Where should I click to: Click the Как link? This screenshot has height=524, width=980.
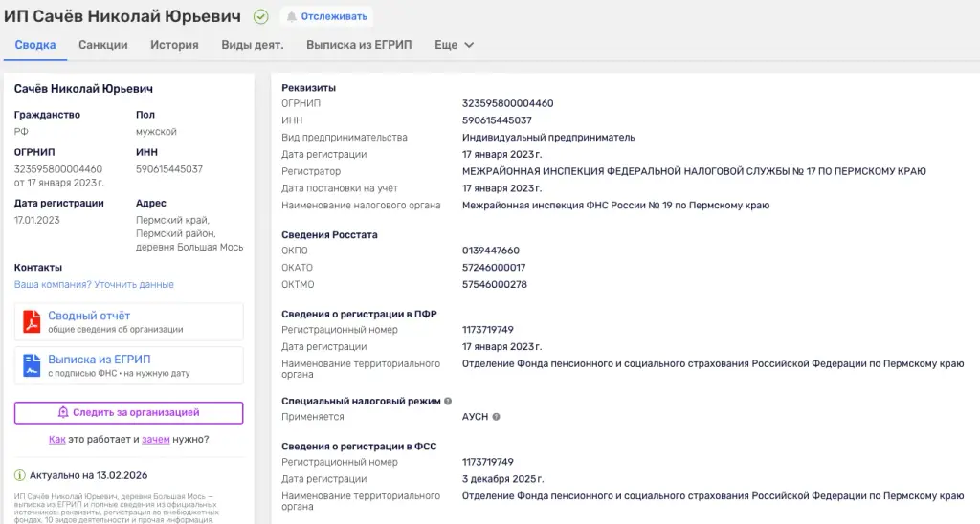pyautogui.click(x=56, y=439)
